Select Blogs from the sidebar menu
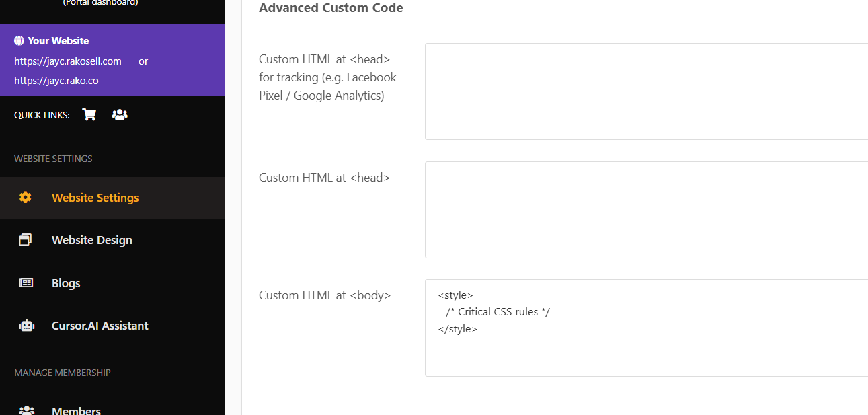 click(66, 283)
